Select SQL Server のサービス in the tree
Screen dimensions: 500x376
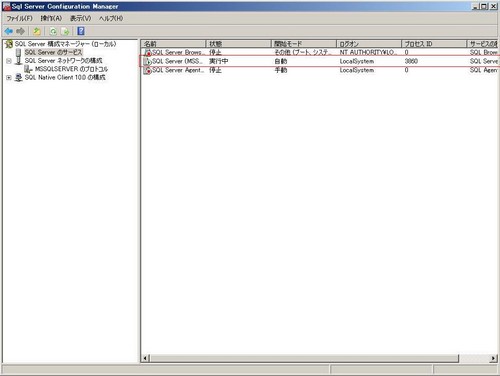pyautogui.click(x=53, y=52)
